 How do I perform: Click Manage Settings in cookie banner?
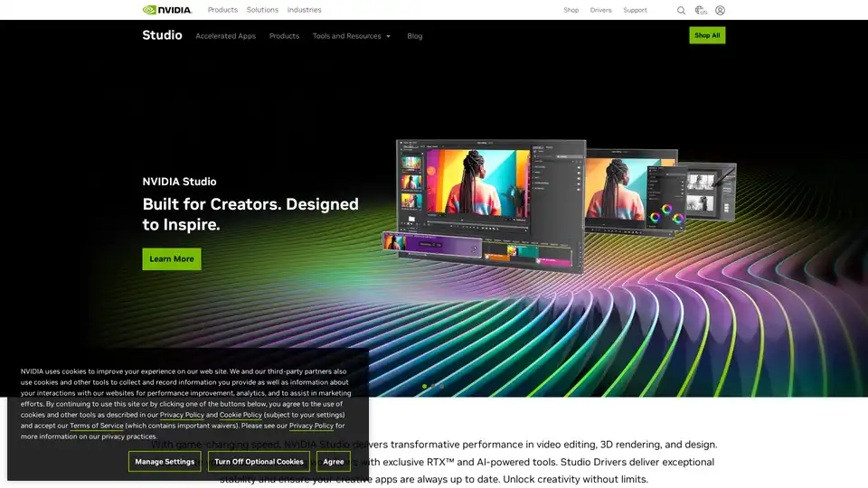click(x=165, y=462)
